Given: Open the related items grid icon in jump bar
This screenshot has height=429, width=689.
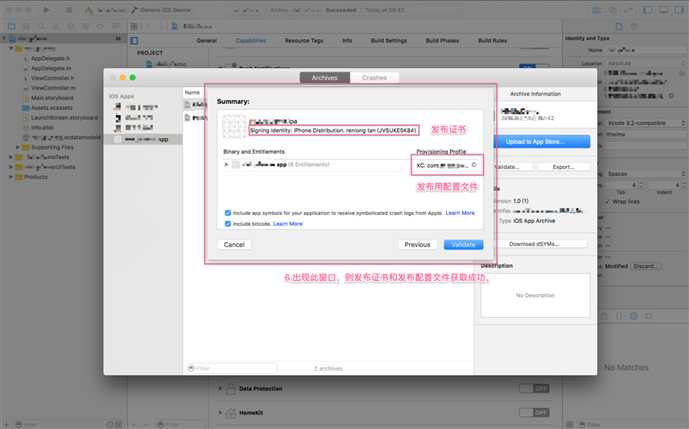Looking at the screenshot, I should 134,26.
